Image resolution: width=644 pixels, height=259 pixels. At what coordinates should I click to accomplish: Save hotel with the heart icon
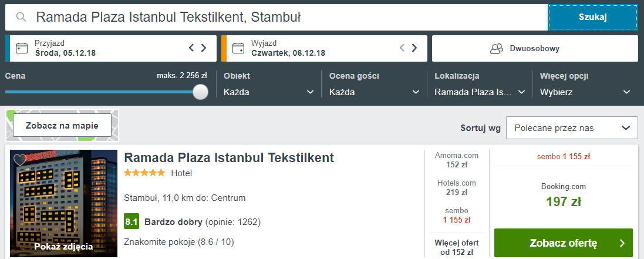[x=19, y=160]
